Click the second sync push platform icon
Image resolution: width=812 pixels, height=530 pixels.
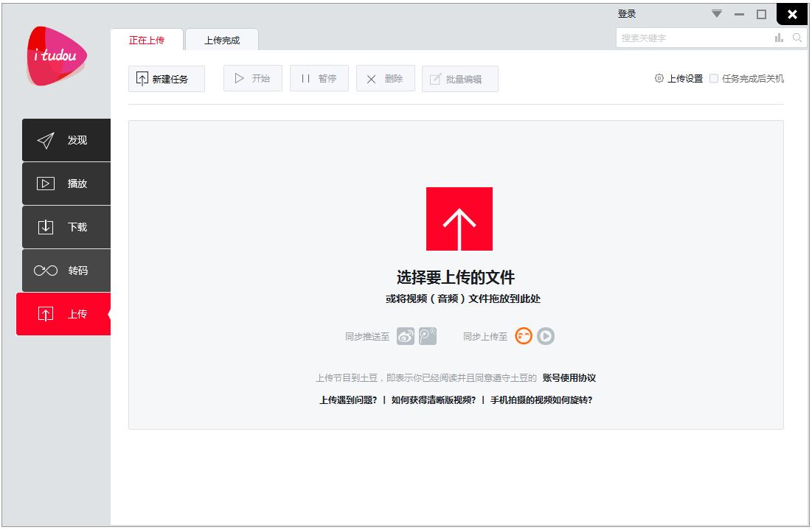click(x=428, y=336)
